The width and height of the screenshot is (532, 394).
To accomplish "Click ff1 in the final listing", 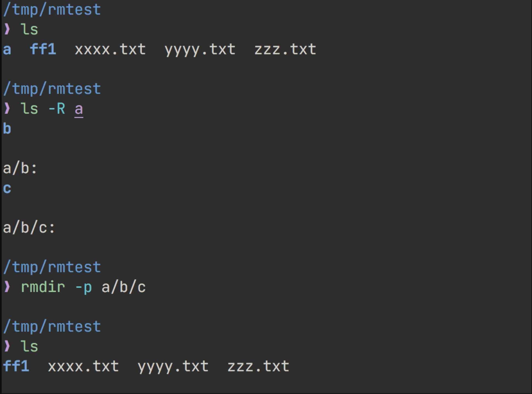I will tap(16, 366).
